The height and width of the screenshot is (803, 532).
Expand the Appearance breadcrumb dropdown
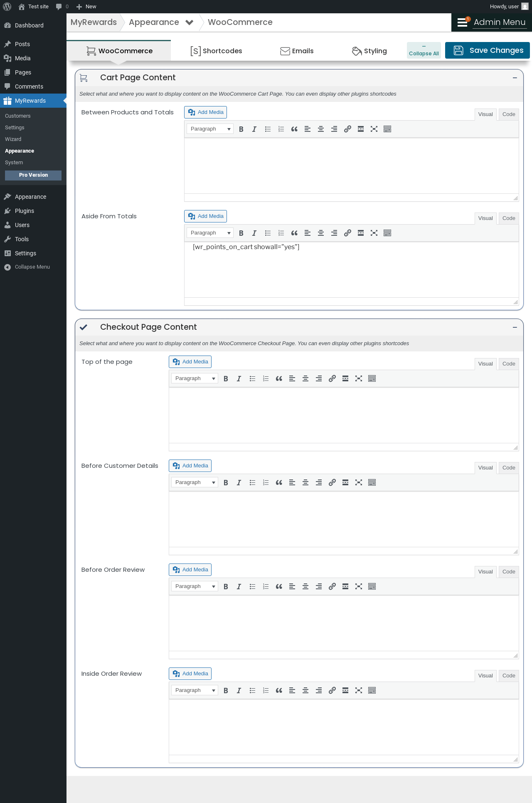(190, 22)
